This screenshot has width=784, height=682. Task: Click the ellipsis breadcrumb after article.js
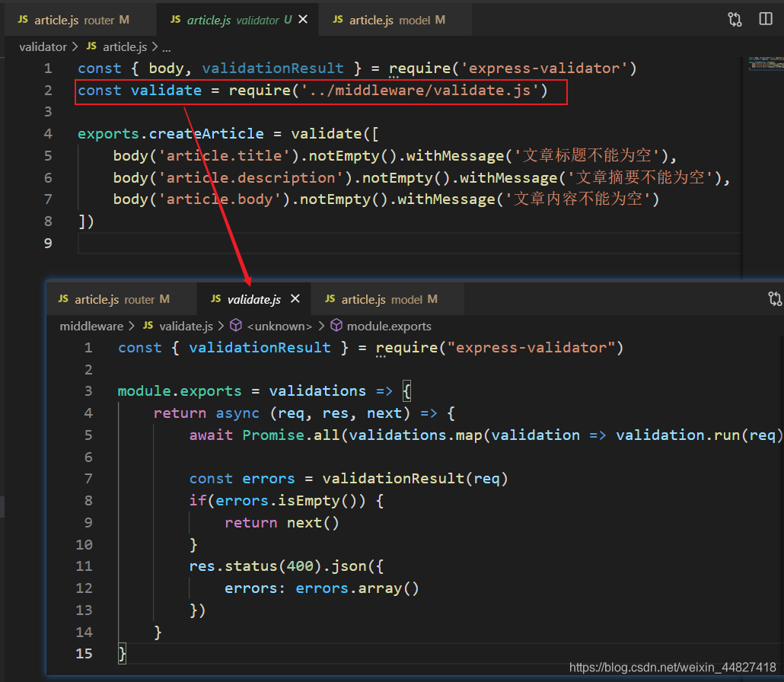tap(167, 48)
